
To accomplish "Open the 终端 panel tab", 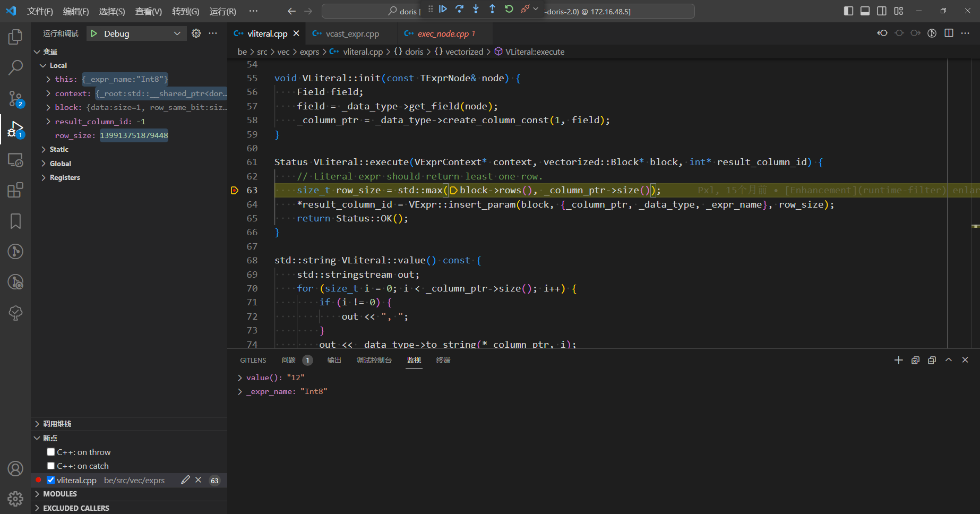I will point(443,360).
